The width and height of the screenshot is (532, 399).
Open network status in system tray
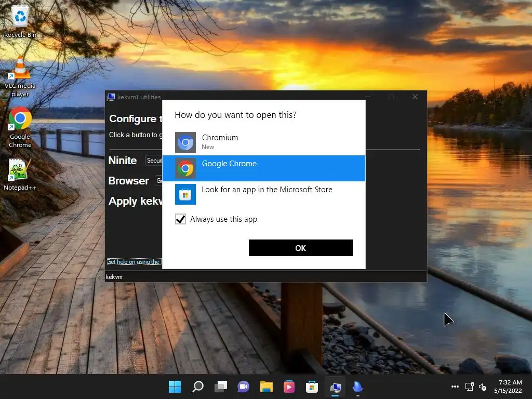(x=470, y=387)
